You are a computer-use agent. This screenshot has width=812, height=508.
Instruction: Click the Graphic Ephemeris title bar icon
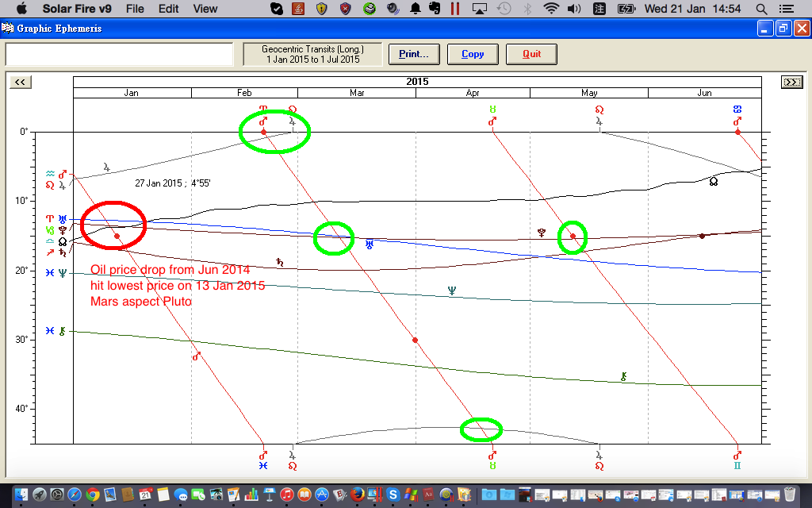pos(8,28)
